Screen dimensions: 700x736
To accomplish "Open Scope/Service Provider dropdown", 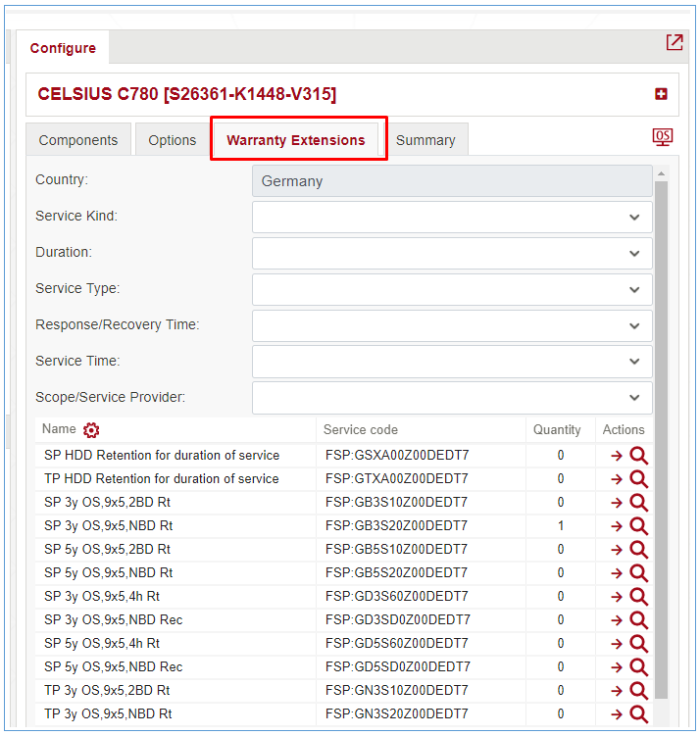I will pyautogui.click(x=452, y=398).
